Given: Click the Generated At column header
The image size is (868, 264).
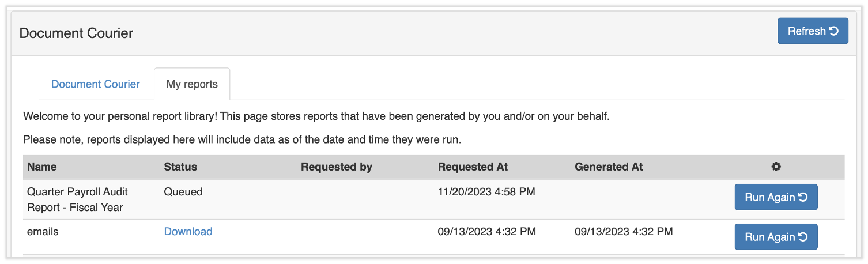Looking at the screenshot, I should point(609,167).
